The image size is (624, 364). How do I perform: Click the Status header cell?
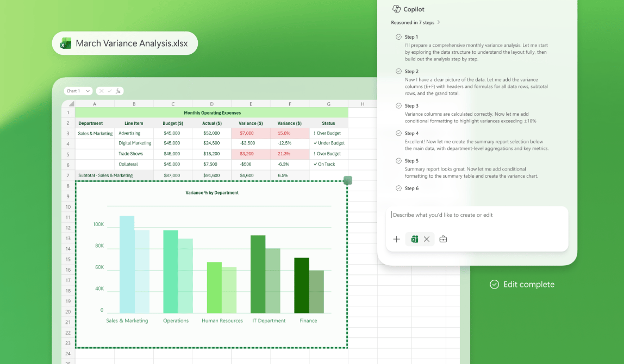pos(328,123)
